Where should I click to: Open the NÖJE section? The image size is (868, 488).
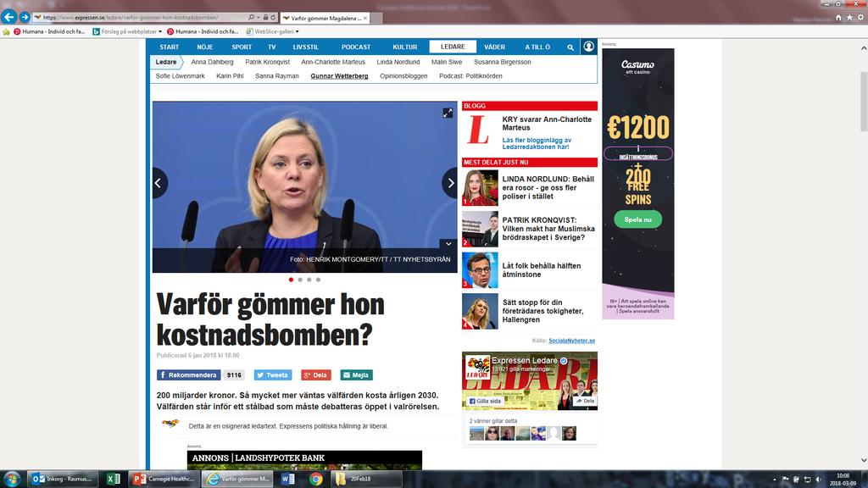click(x=205, y=47)
